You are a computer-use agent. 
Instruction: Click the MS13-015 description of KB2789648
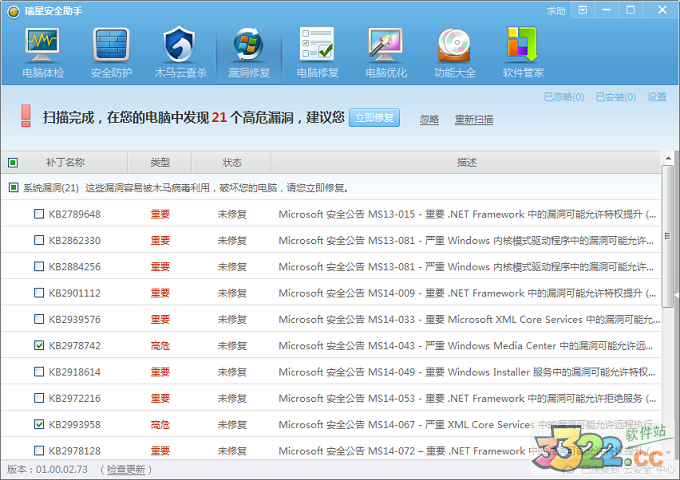pos(468,214)
